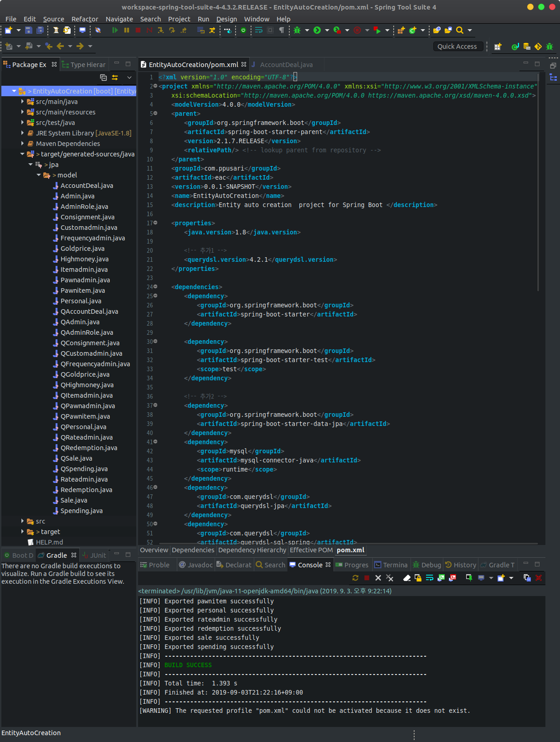Open the Debug button dropdown arrow
The image size is (560, 742).
coord(307,30)
